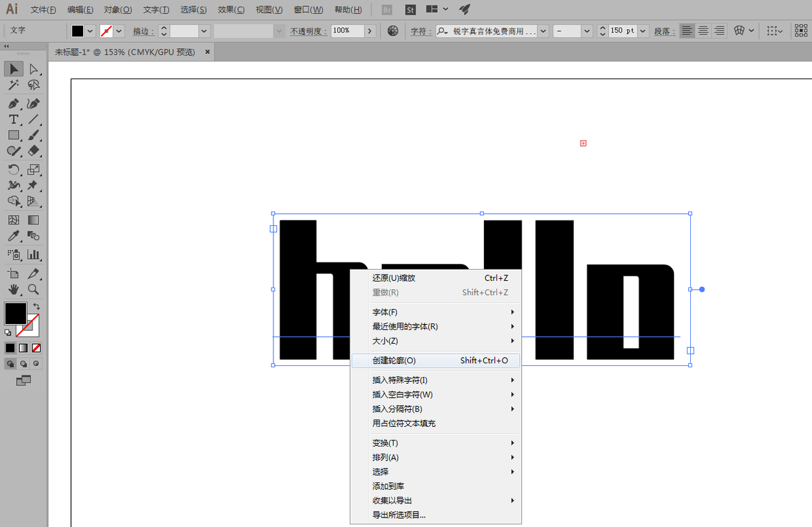Open stroke weight dropdown
Viewport: 812px width, 527px height.
[x=204, y=31]
